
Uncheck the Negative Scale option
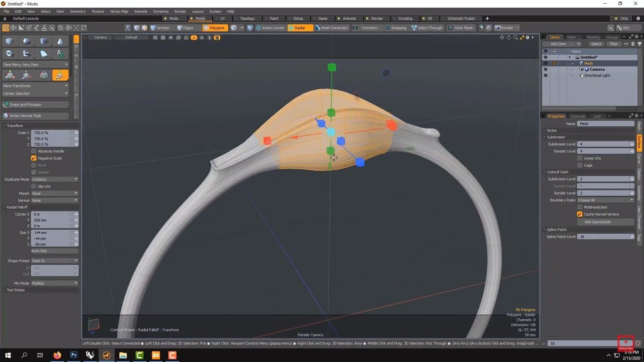[34, 158]
